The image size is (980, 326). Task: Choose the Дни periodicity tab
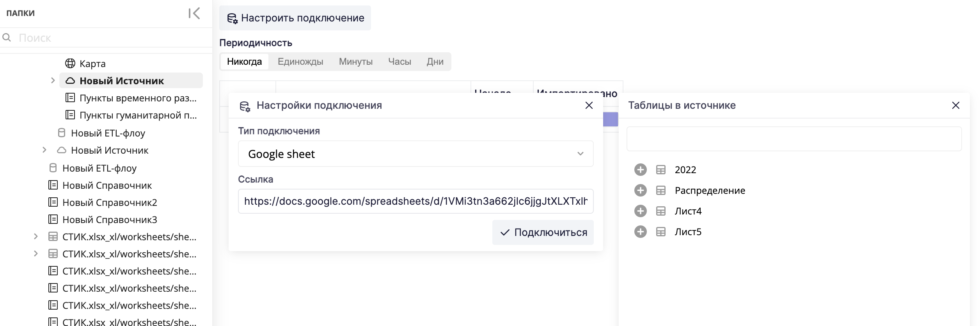[435, 62]
